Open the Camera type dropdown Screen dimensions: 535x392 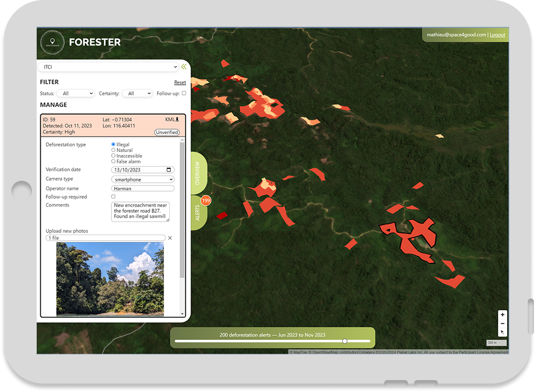143,180
